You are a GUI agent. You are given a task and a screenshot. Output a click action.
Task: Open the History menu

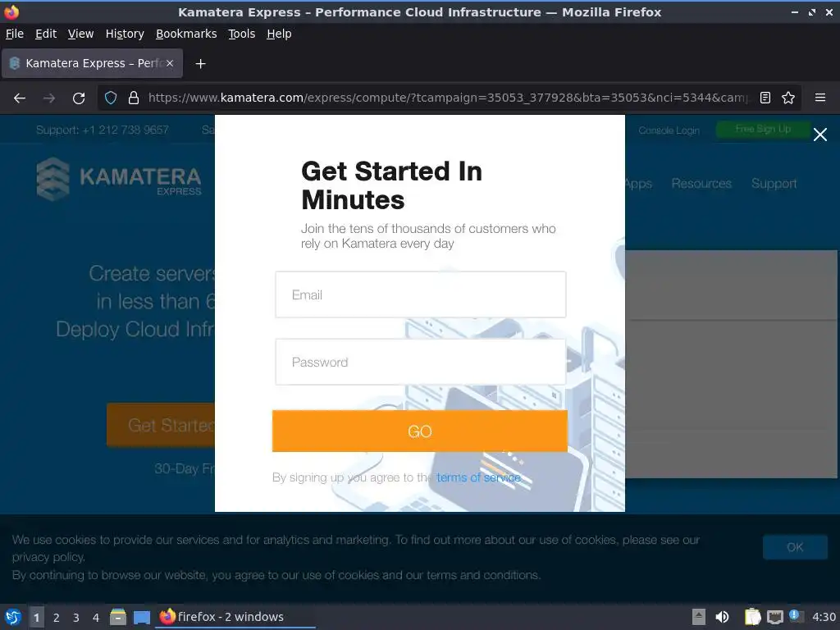point(125,34)
